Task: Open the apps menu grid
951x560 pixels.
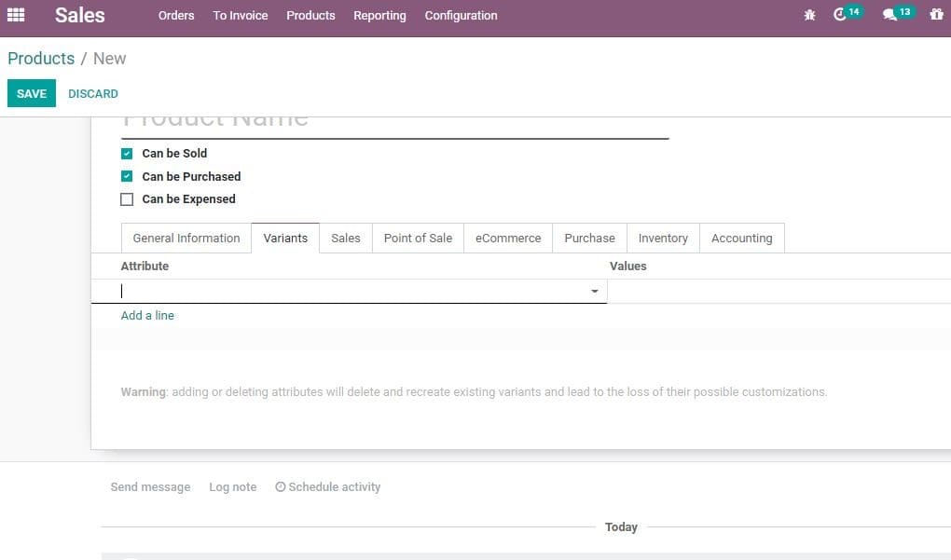Action: coord(16,15)
